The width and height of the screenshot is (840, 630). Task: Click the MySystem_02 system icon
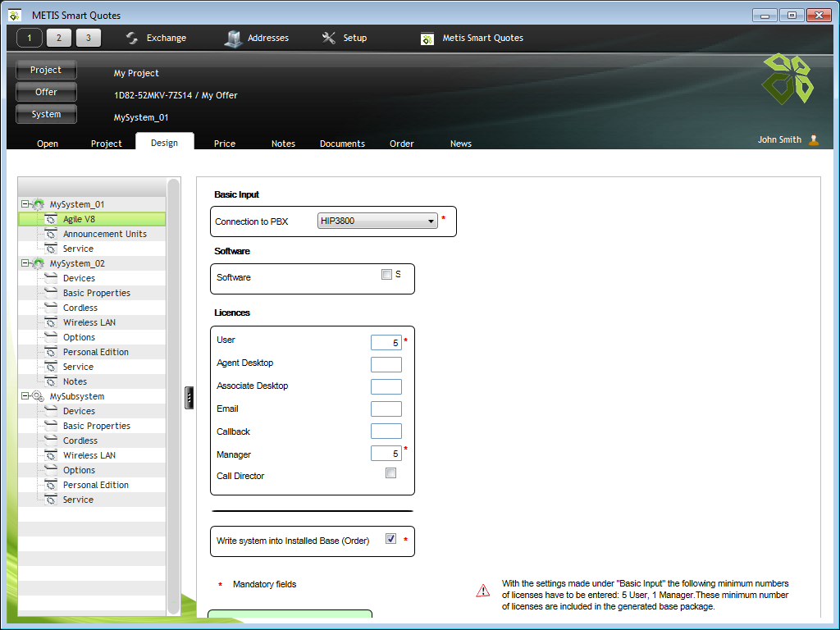coord(38,263)
